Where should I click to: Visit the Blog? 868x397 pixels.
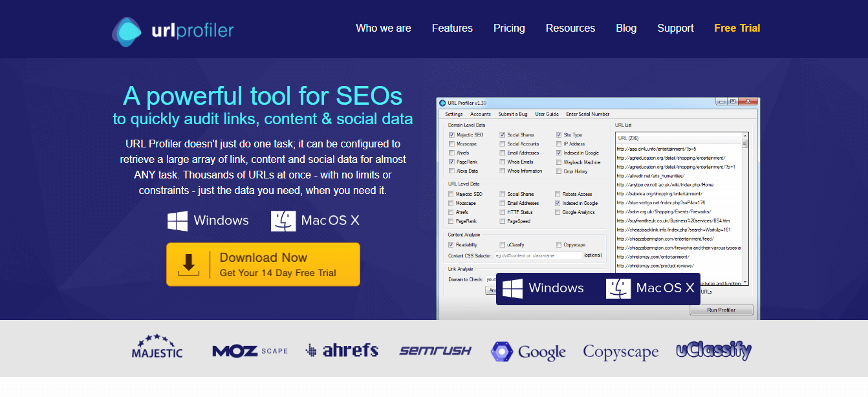click(626, 28)
